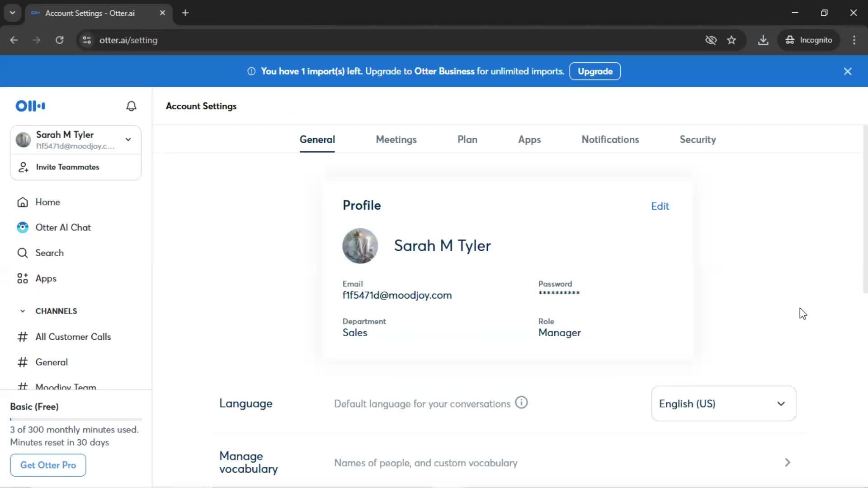Click hash icon beside General channel
The width and height of the screenshot is (868, 488).
point(23,362)
